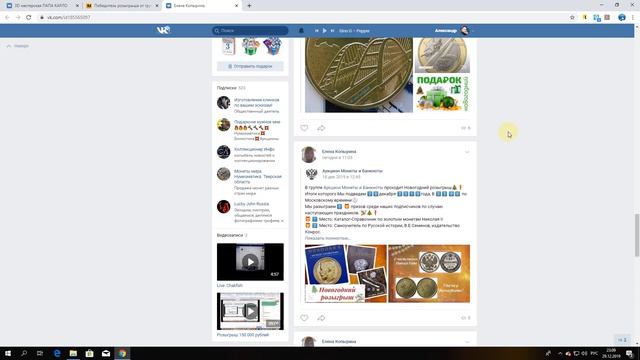Open post options chevron on the bottom post
This screenshot has width=640, height=360.
coord(467,342)
